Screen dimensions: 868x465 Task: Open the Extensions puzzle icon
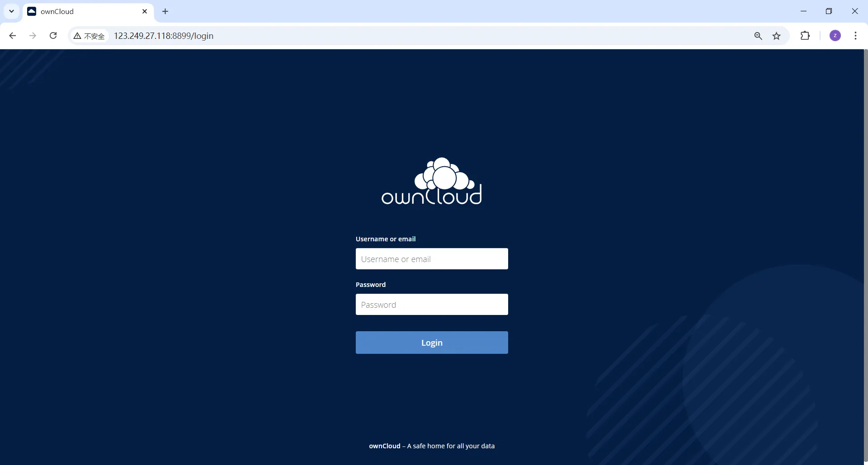[x=805, y=36]
